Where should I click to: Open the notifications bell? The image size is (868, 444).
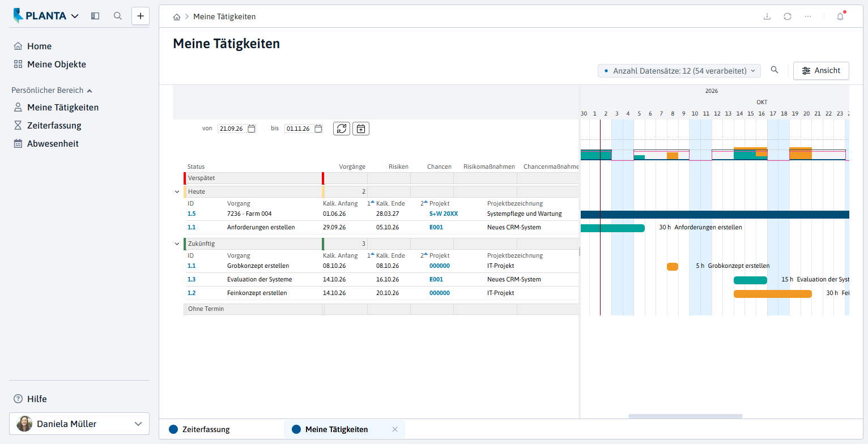(x=840, y=16)
